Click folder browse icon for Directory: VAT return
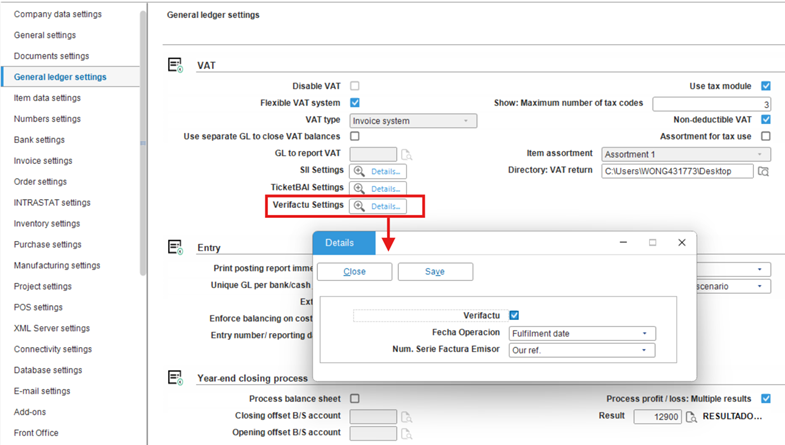 click(763, 171)
